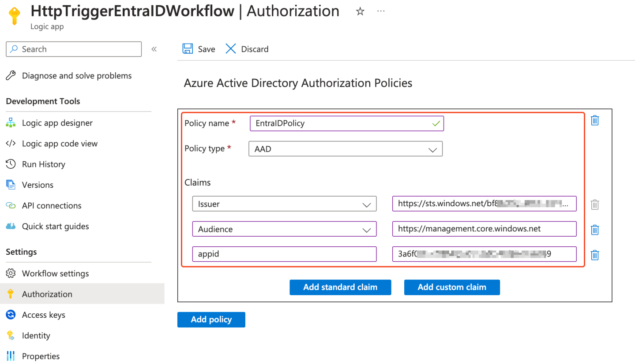Delete the EntraIDPolicy policy with trash icon

[595, 120]
